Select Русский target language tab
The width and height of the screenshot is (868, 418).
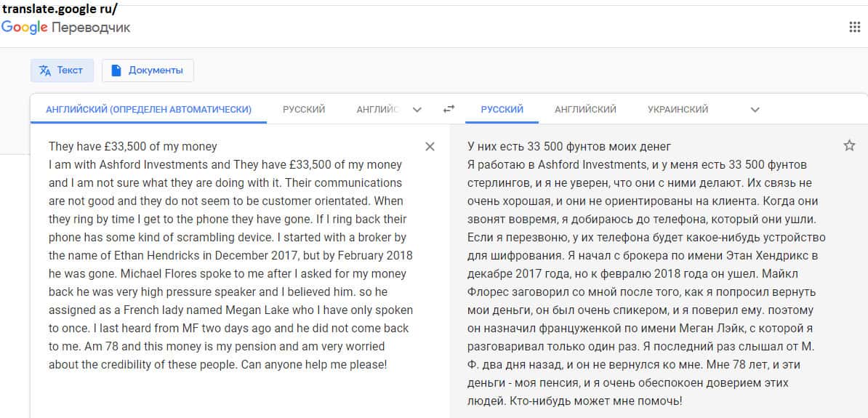click(x=502, y=109)
